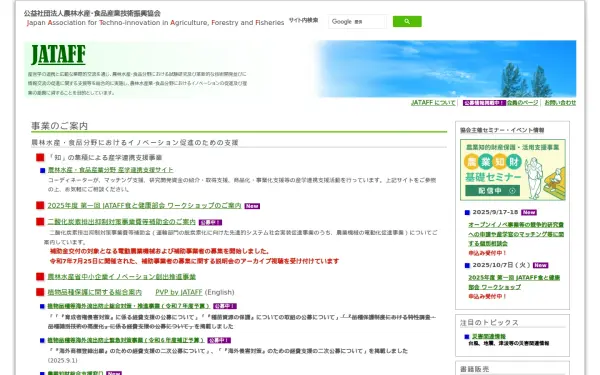Open the 'JATAFF について' link

coord(433,103)
